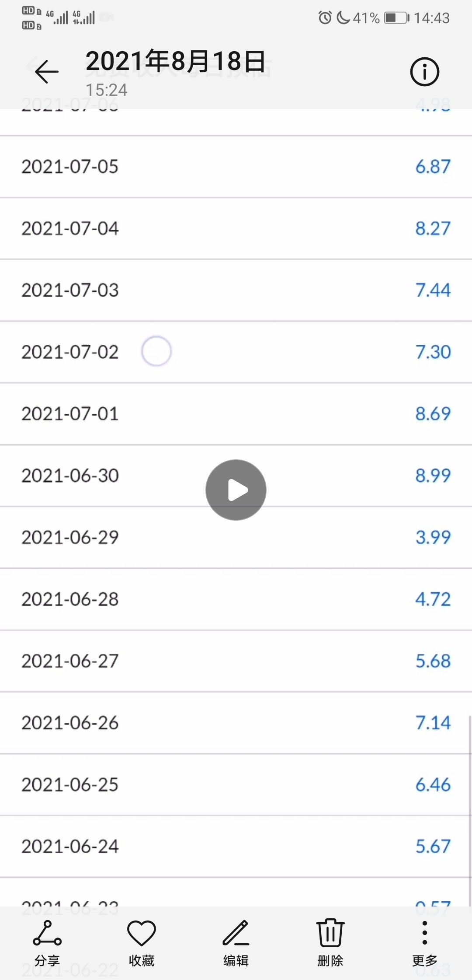The height and width of the screenshot is (980, 472).
Task: Tap the alarm clock status icon
Action: 325,18
